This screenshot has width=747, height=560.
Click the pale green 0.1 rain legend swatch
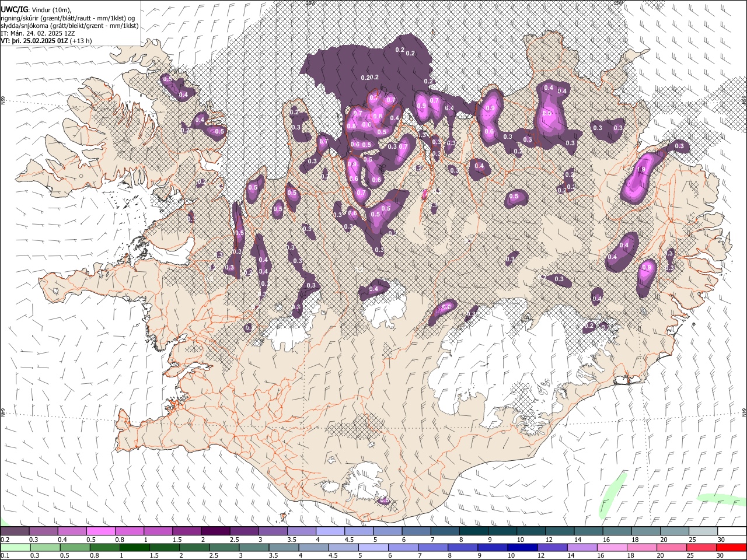tap(16, 547)
